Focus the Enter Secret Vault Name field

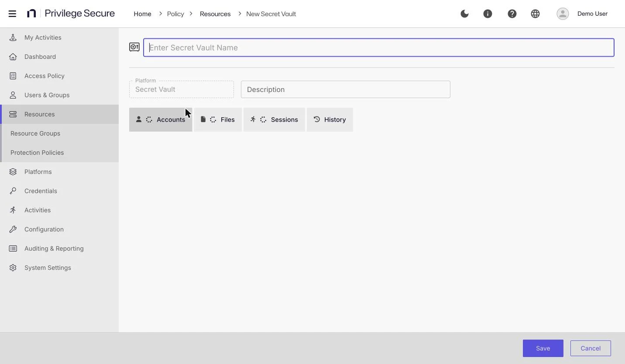point(379,48)
